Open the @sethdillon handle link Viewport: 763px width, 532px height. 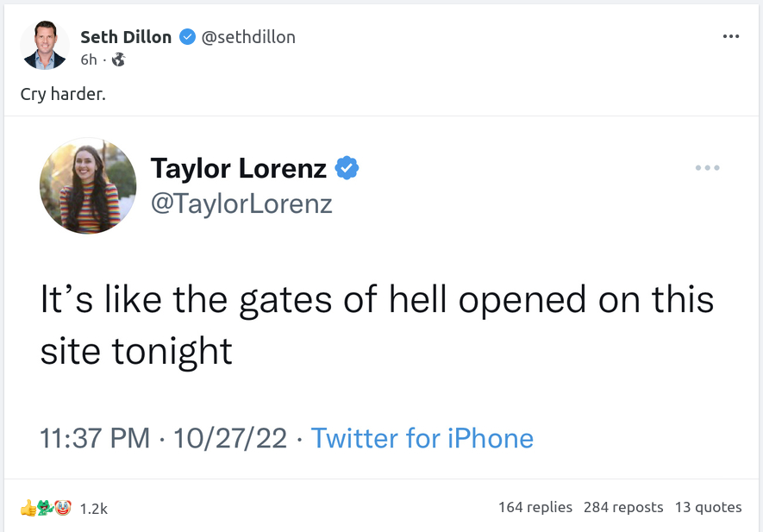pos(248,36)
